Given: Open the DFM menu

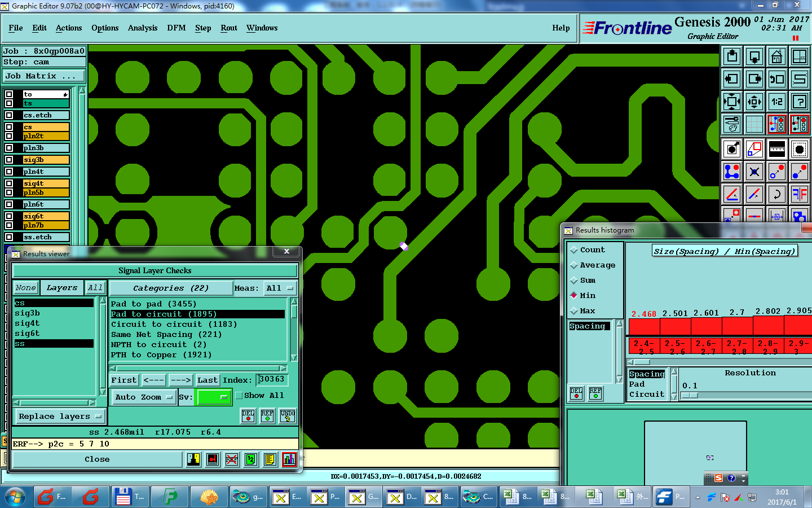Looking at the screenshot, I should pyautogui.click(x=176, y=28).
